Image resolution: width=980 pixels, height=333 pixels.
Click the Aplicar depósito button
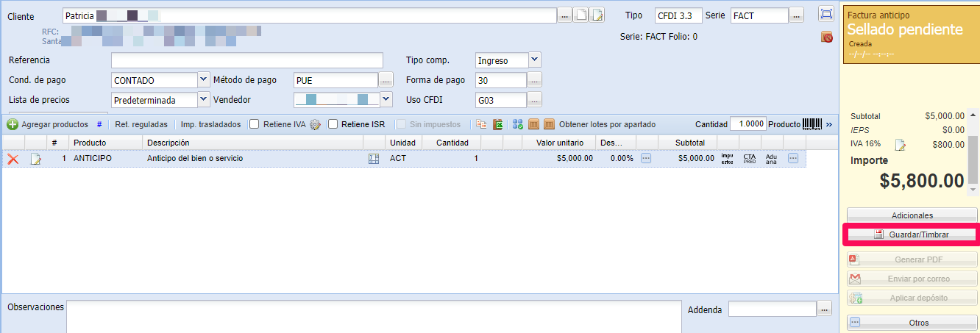click(912, 298)
